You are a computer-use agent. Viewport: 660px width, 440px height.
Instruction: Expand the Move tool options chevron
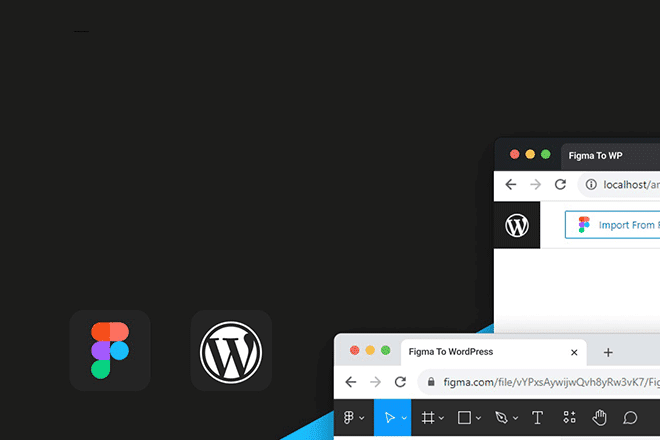[x=404, y=418]
